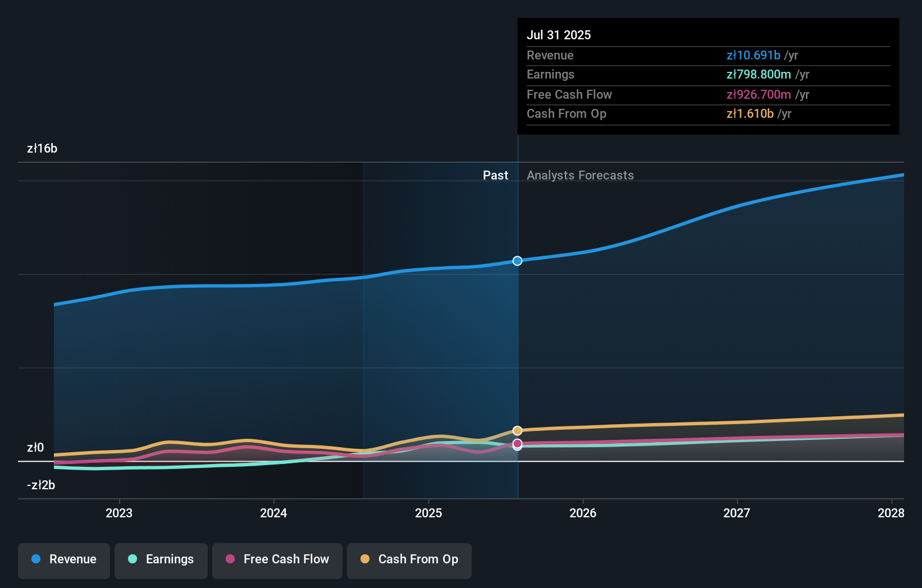Click the Earnings value zł798.800m link
922x588 pixels.
[x=758, y=75]
